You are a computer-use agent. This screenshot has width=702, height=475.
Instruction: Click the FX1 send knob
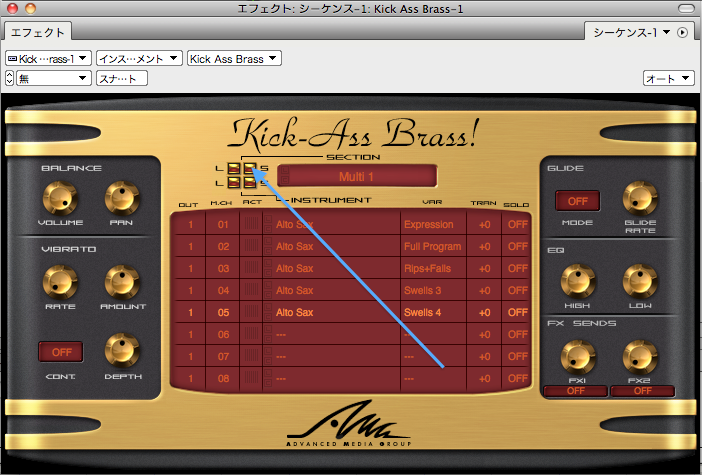(578, 357)
